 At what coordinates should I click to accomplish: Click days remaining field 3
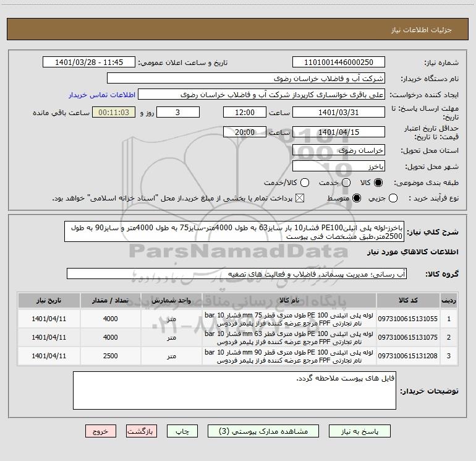tap(178, 112)
